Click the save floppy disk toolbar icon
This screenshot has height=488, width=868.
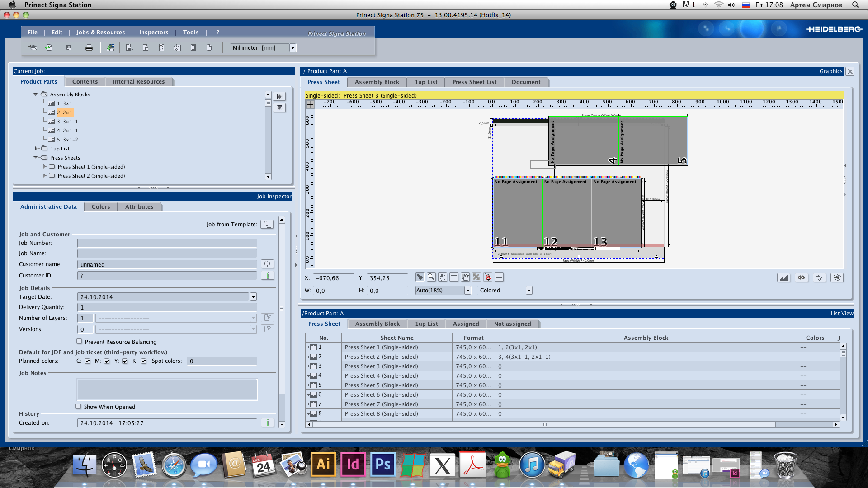pos(69,47)
